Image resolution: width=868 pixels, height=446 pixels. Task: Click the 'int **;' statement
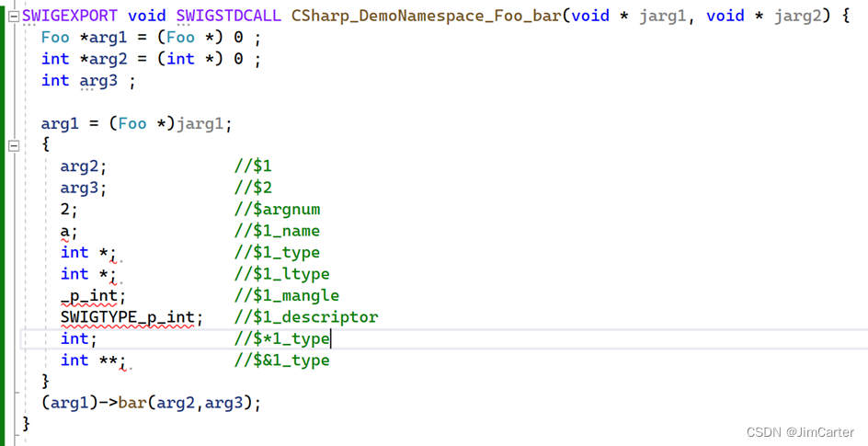(x=93, y=360)
